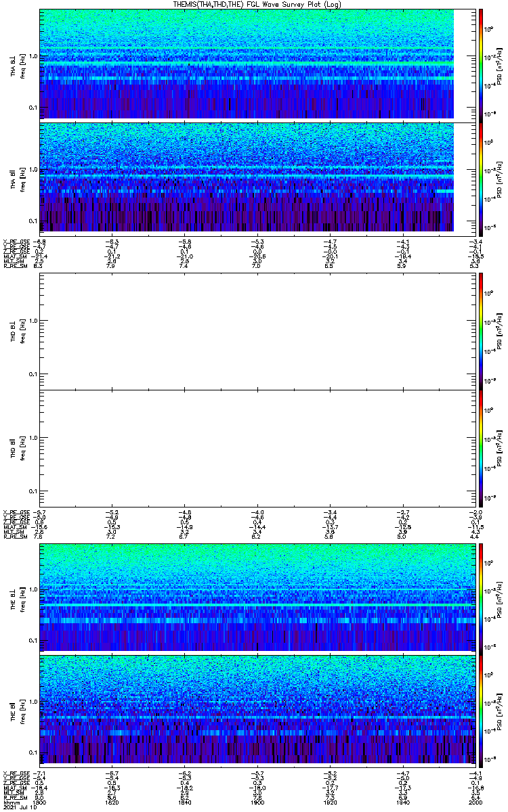Click the plot title THEMIS FGL Wave Survey Plot
The image size is (508, 812).
257,4
